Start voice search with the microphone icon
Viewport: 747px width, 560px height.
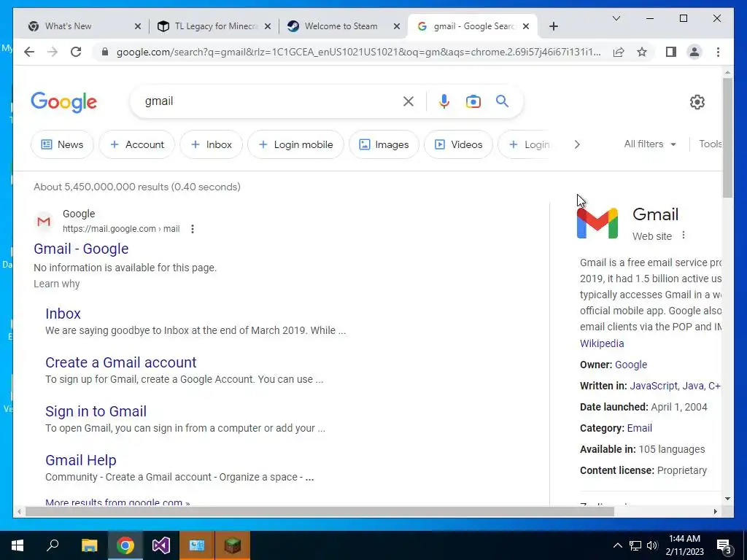pos(444,101)
